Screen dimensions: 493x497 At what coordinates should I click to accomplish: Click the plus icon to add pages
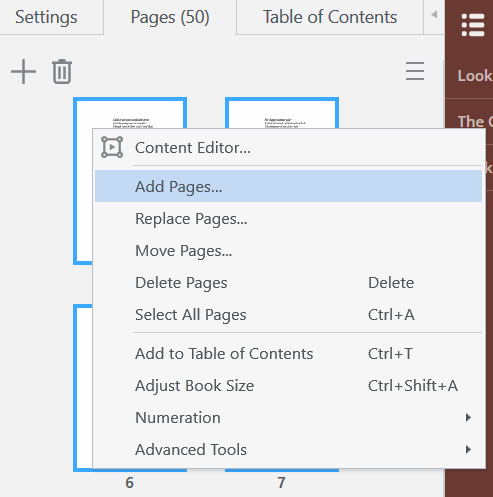23,71
